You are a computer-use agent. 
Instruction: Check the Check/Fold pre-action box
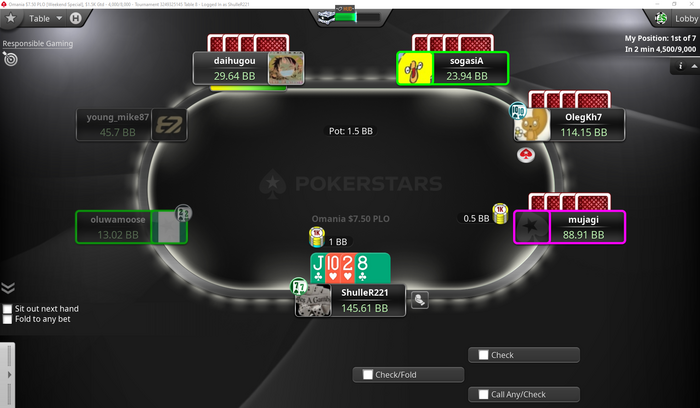click(x=368, y=375)
